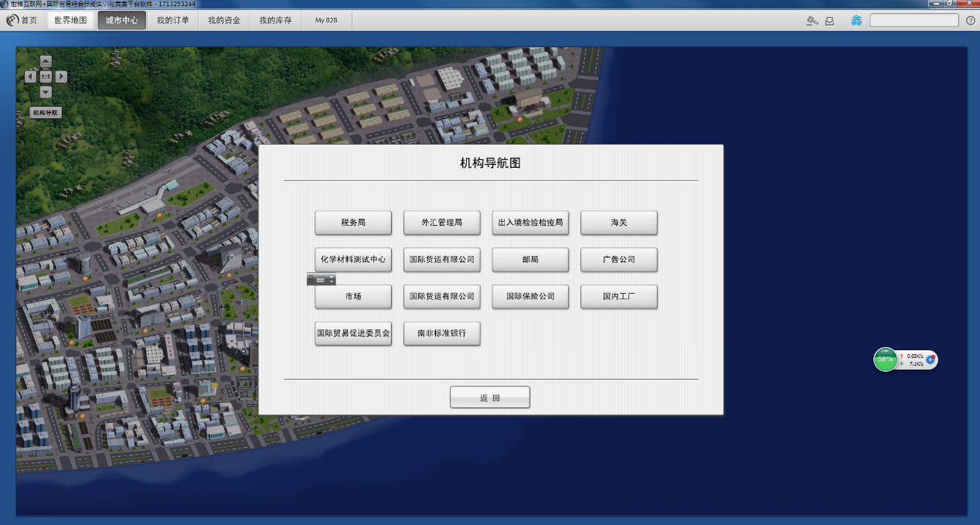This screenshot has width=980, height=525.
Task: Pan the map down with arrow
Action: pyautogui.click(x=46, y=92)
